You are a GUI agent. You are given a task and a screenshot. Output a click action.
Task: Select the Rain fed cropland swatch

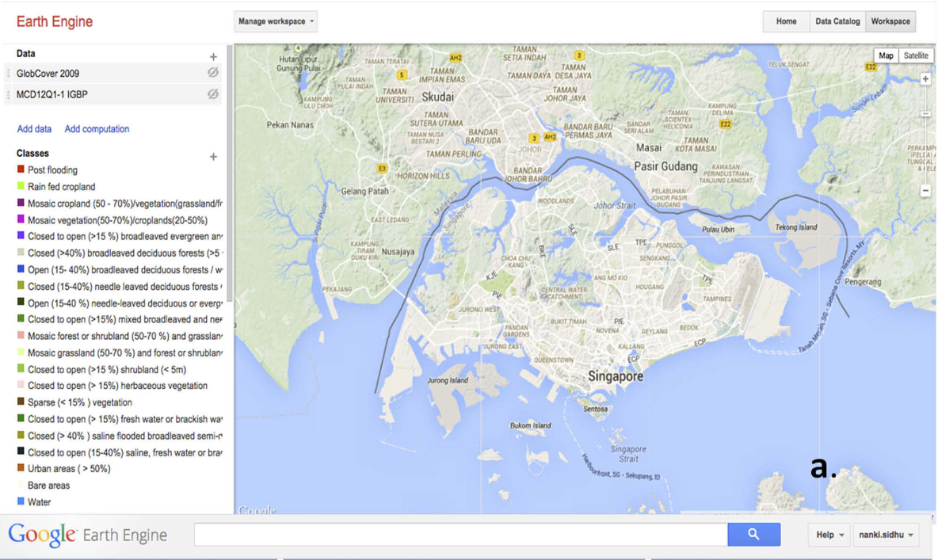pos(21,187)
